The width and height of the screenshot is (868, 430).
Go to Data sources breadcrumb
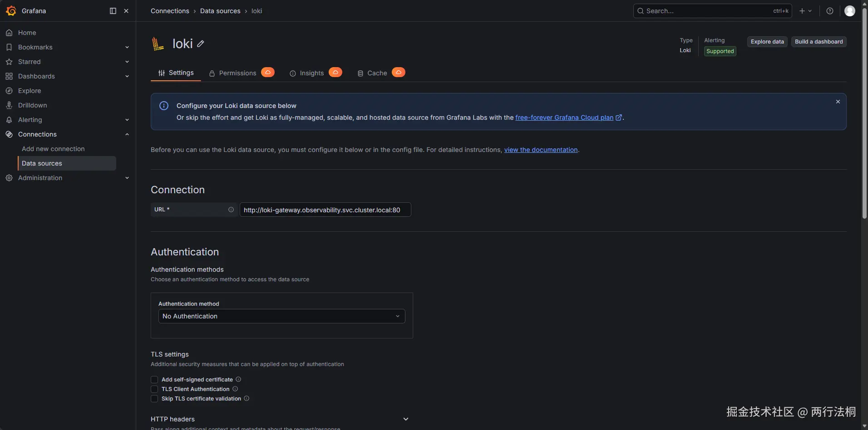pos(220,11)
